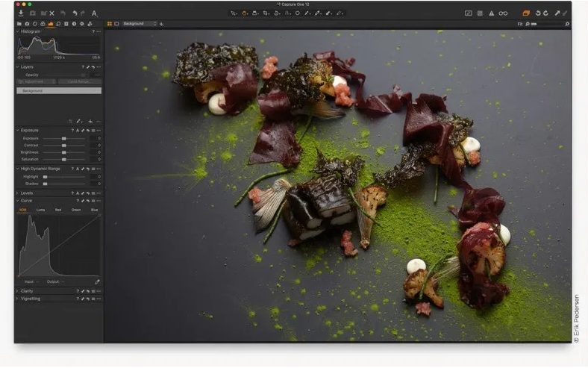Viewport: 588px width, 368px height.
Task: Click the Import images icon
Action: [21, 13]
